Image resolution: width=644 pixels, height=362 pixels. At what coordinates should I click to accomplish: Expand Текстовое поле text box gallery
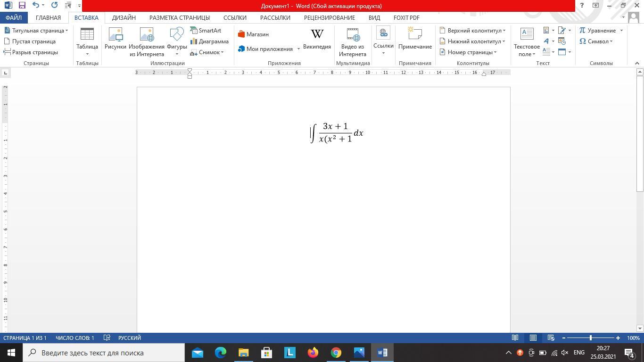coord(527,41)
